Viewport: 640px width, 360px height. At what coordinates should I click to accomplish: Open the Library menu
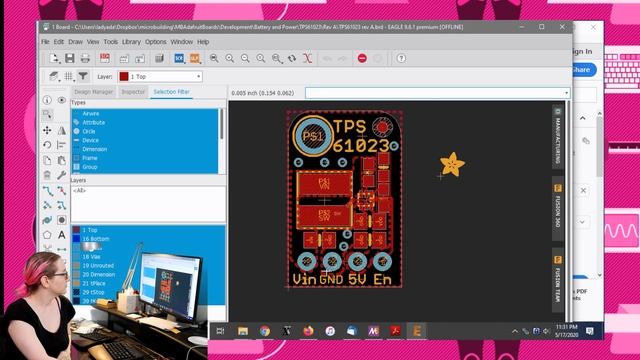pyautogui.click(x=131, y=42)
